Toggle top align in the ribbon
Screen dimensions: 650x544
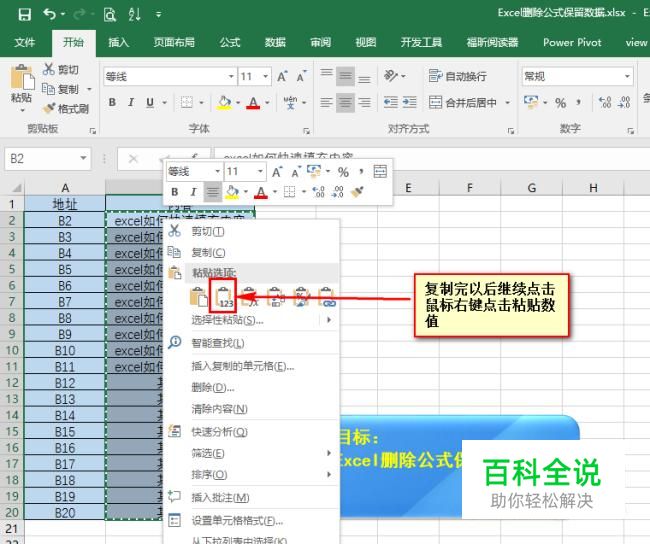point(326,75)
